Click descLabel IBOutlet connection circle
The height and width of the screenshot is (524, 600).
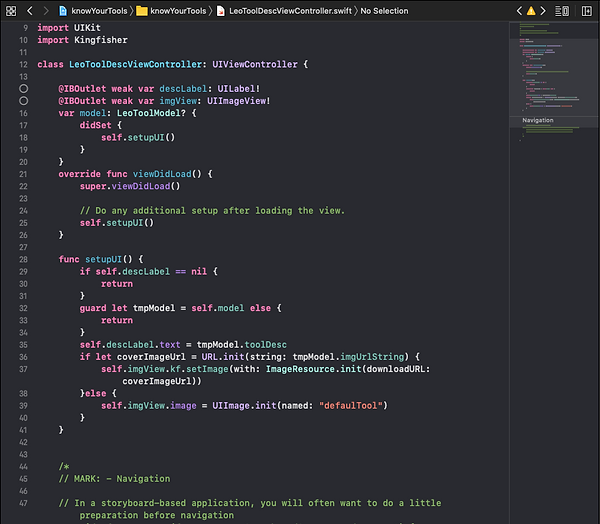(24, 89)
